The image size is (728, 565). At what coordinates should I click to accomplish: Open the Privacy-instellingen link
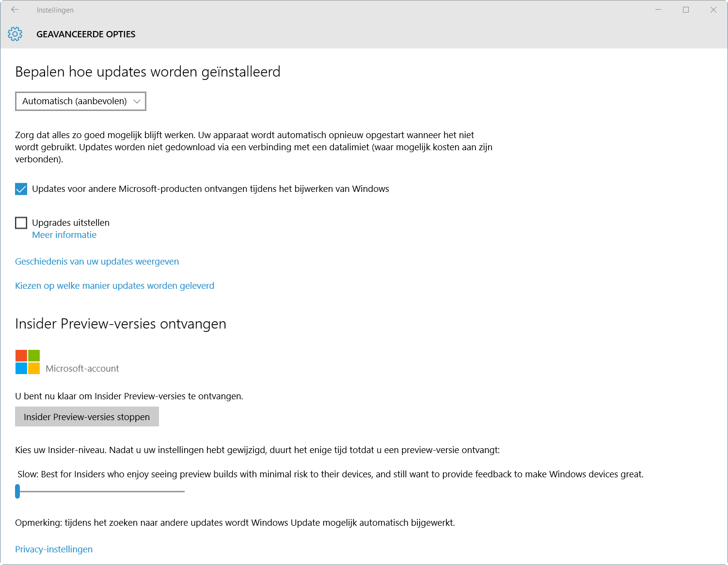click(x=54, y=549)
